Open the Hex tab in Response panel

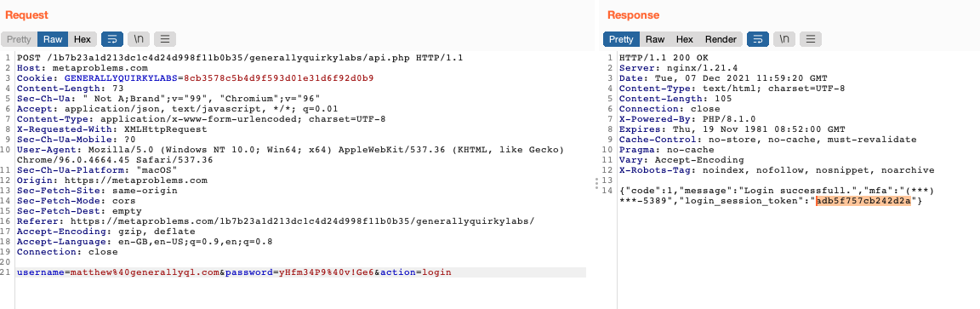tap(685, 39)
